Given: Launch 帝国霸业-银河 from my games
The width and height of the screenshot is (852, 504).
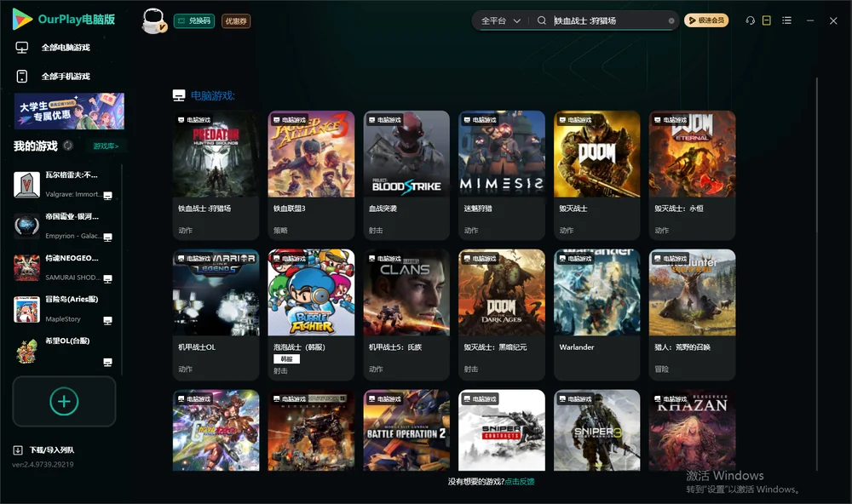Looking at the screenshot, I should [x=63, y=226].
